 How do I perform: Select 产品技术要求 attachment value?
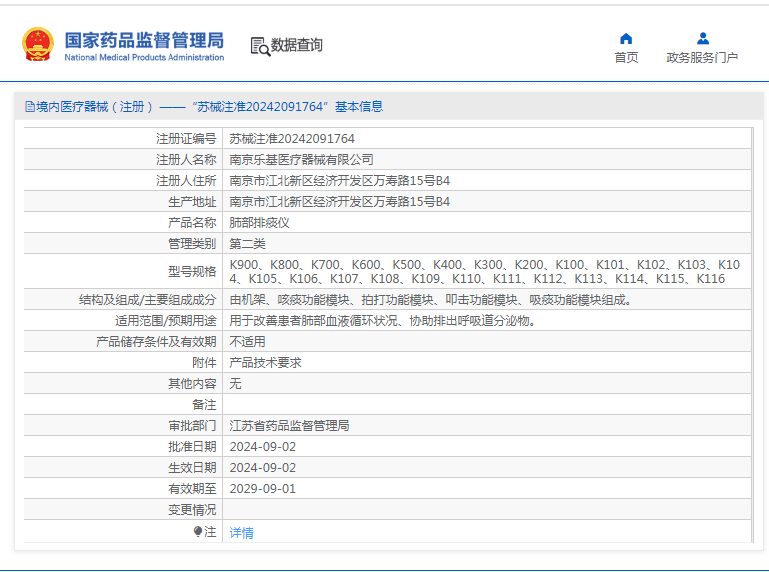265,363
